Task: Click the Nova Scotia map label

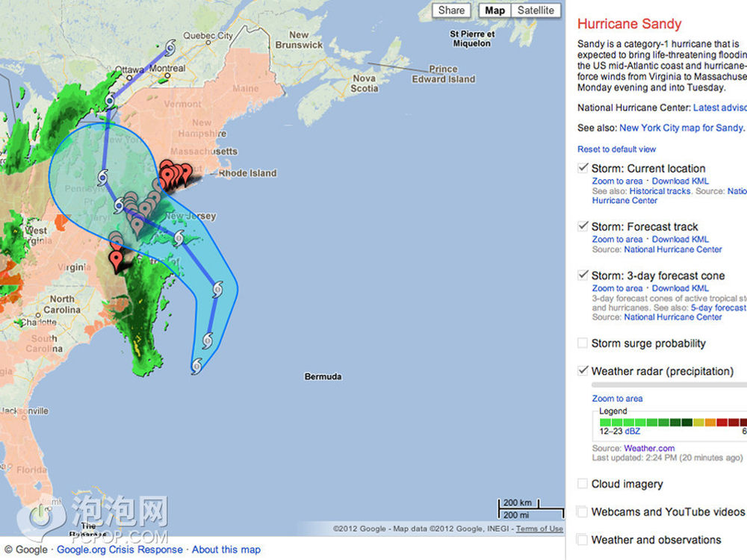Action: coord(365,84)
